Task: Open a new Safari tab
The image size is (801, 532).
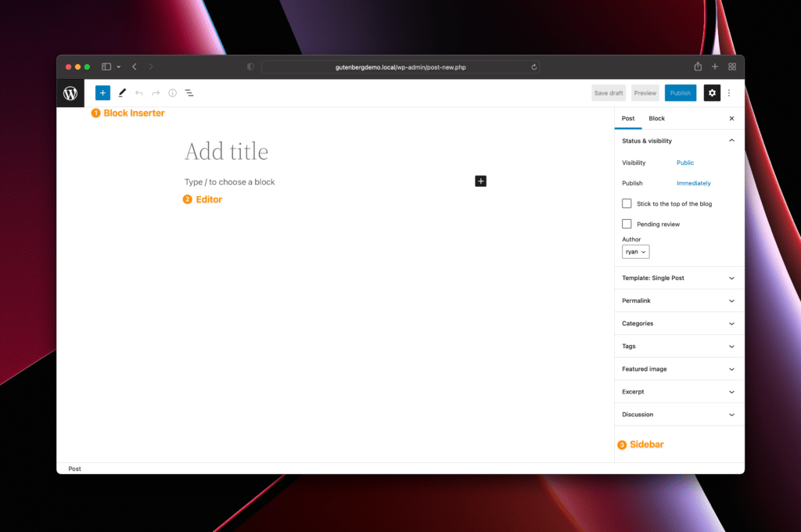Action: [715, 66]
